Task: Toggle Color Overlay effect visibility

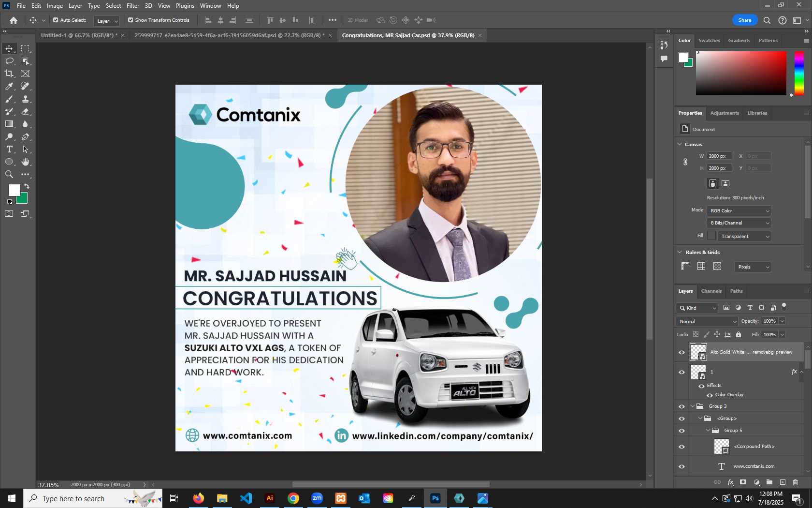Action: pyautogui.click(x=710, y=395)
